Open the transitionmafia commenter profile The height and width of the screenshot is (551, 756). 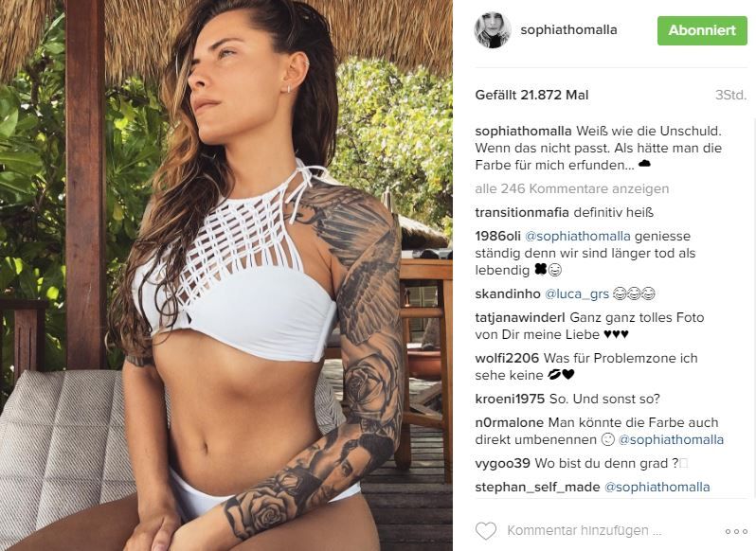click(x=522, y=212)
